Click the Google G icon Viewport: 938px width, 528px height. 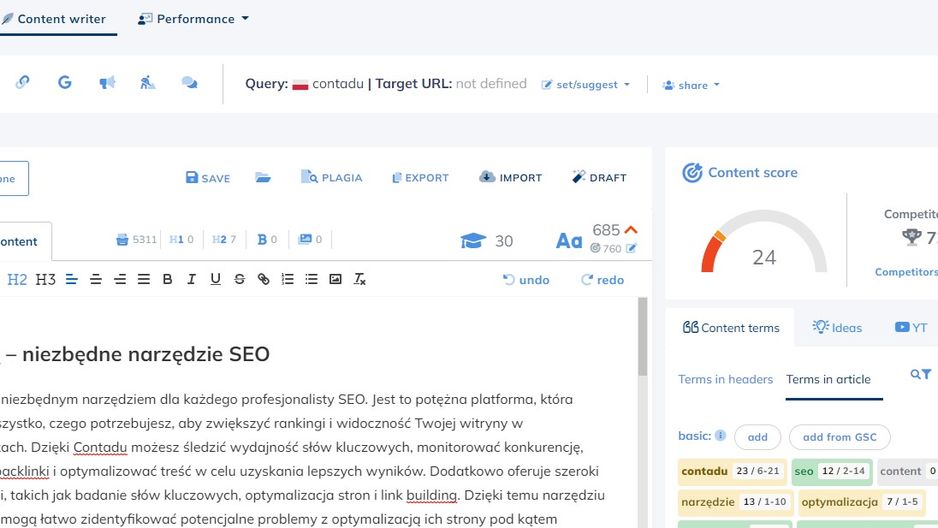[65, 83]
